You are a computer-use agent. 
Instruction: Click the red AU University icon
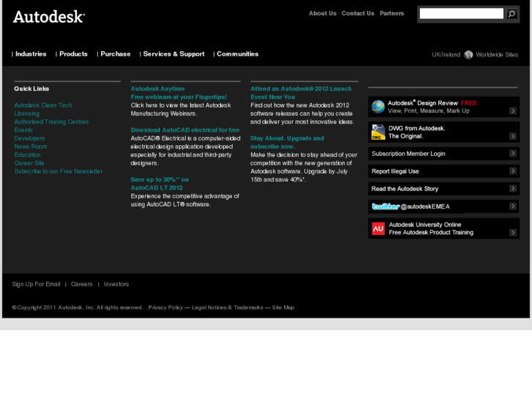tap(378, 228)
